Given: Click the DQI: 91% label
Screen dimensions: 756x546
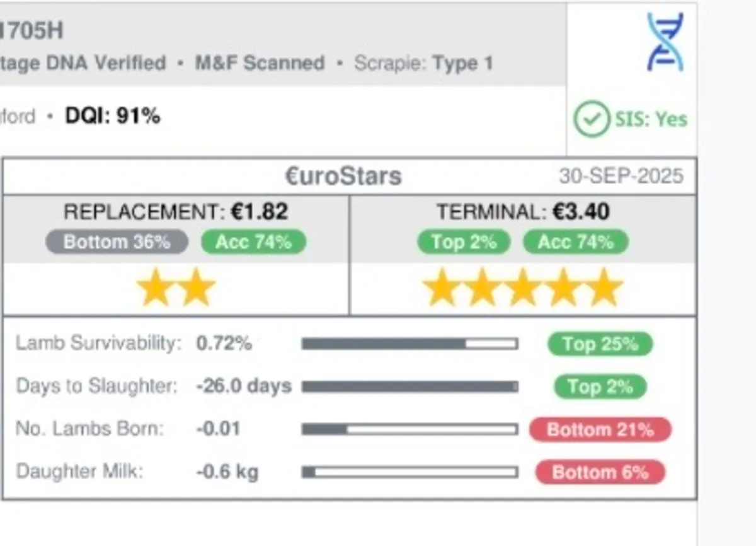Looking at the screenshot, I should 113,116.
